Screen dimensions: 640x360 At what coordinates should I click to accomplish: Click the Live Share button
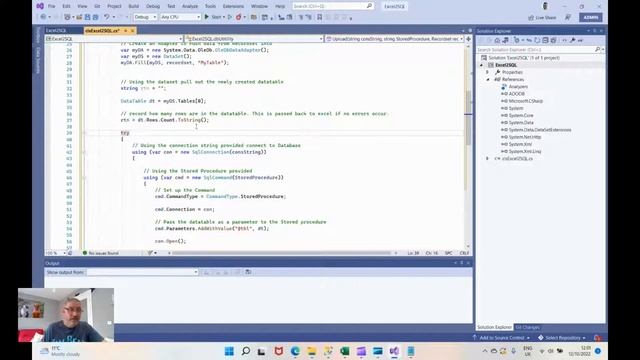point(542,18)
